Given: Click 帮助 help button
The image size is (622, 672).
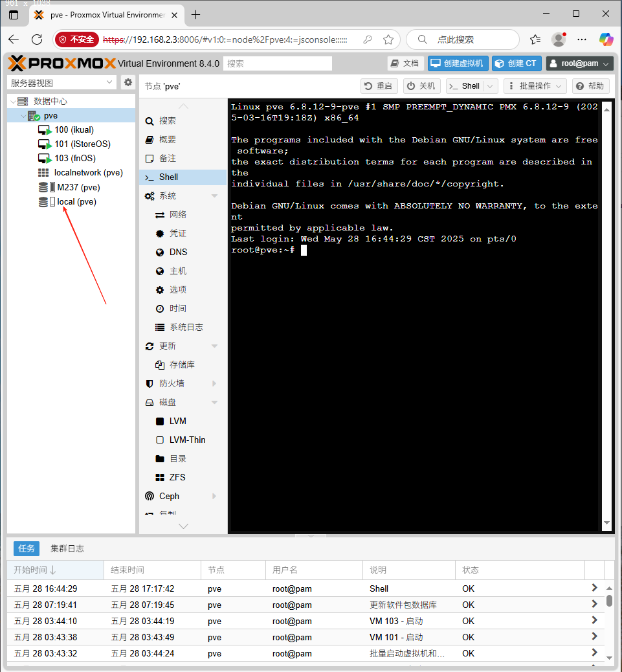Looking at the screenshot, I should (x=591, y=86).
